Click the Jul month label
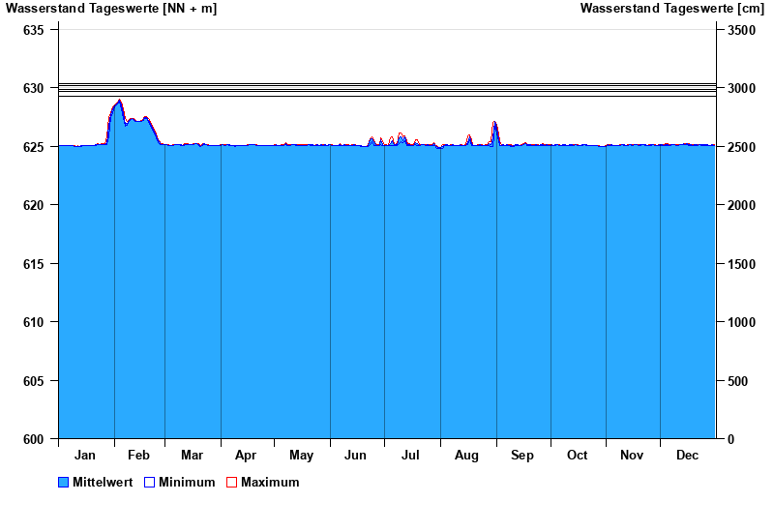This screenshot has width=774, height=532. pos(411,456)
